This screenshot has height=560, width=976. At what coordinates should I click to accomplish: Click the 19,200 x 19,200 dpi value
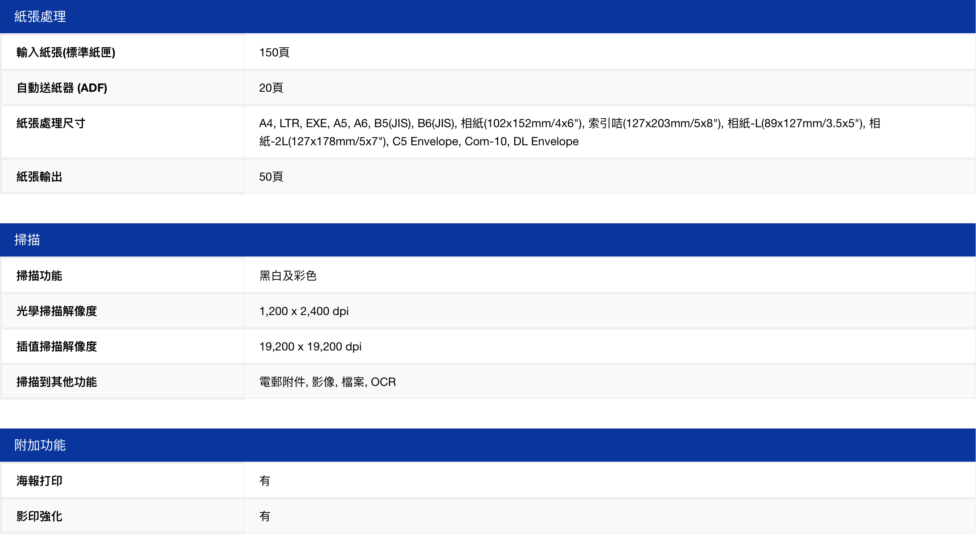click(310, 346)
